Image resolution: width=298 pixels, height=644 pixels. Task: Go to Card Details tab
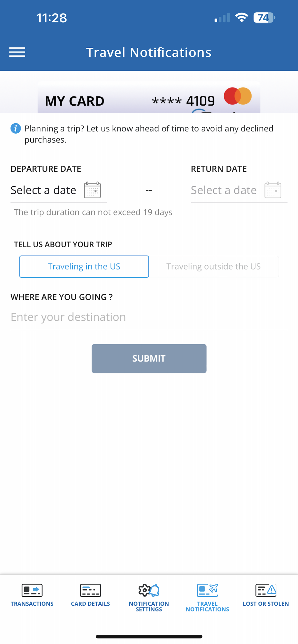tap(90, 595)
